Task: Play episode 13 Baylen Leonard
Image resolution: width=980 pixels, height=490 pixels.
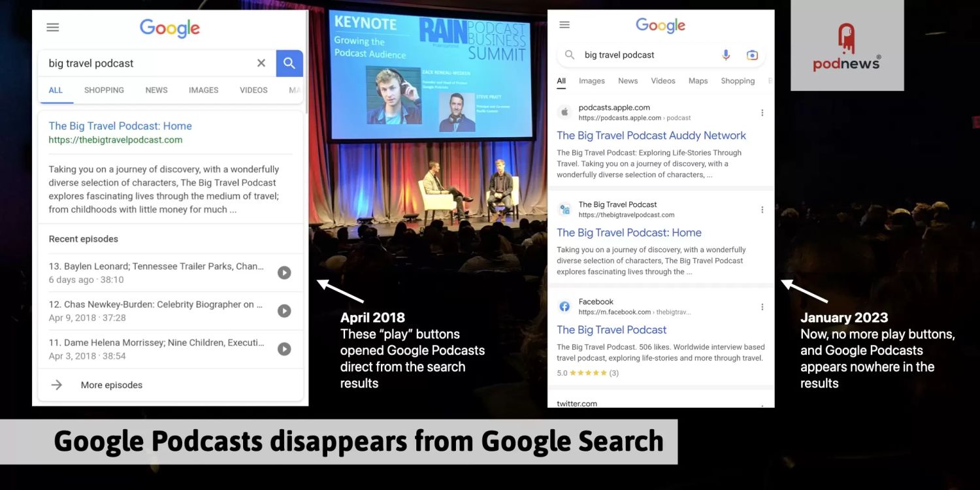Action: coord(284,273)
